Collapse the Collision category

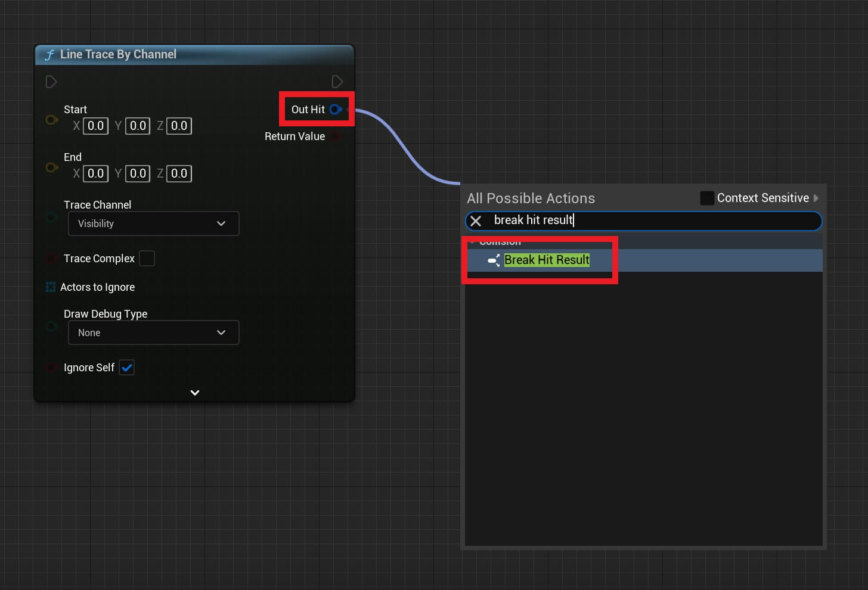[472, 242]
